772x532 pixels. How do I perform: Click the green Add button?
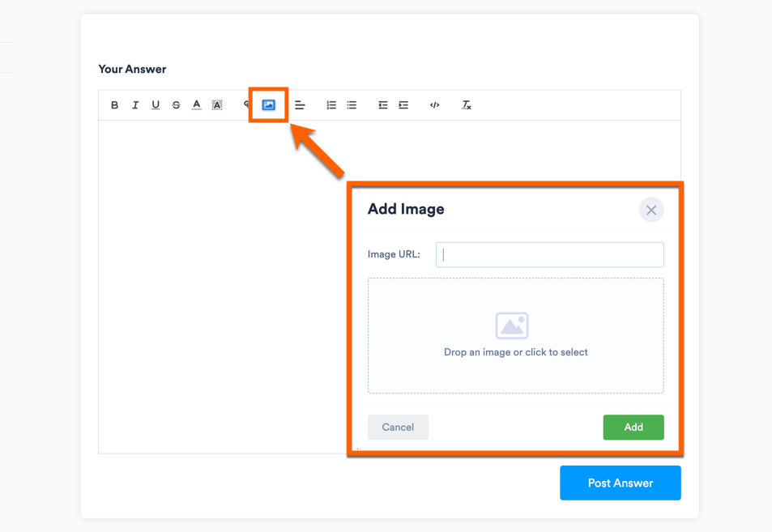[x=633, y=428]
